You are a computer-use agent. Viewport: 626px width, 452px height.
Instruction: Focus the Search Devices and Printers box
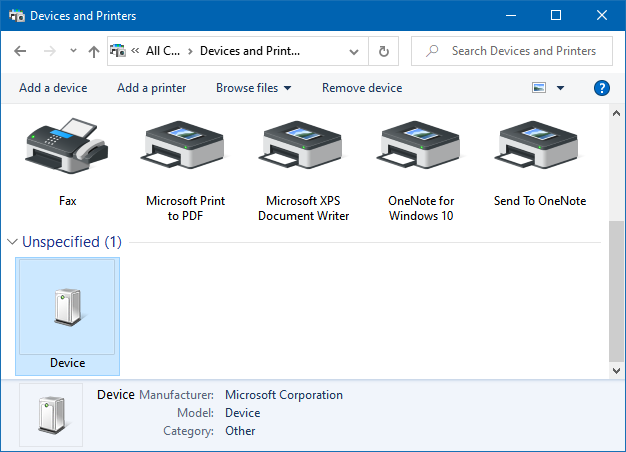pos(512,51)
